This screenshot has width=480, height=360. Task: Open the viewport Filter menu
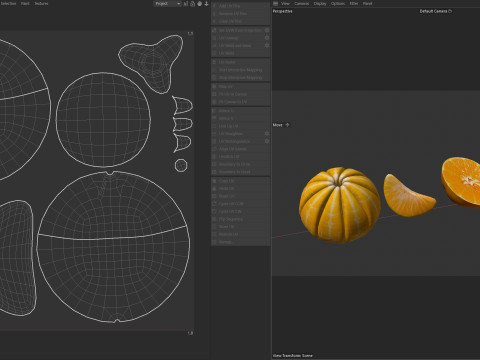coord(354,4)
